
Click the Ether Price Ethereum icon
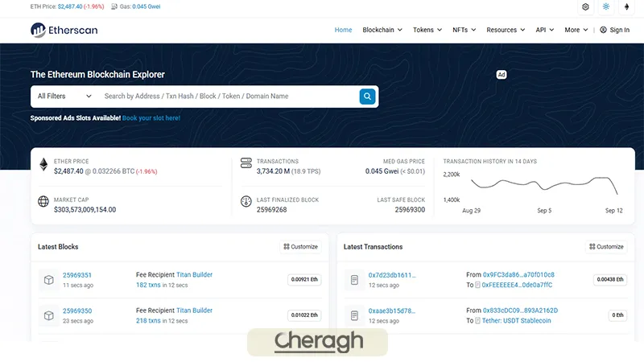click(x=43, y=164)
